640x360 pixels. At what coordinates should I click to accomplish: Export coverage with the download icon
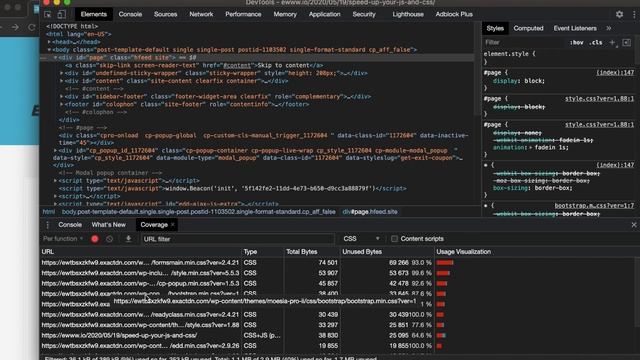[128, 239]
